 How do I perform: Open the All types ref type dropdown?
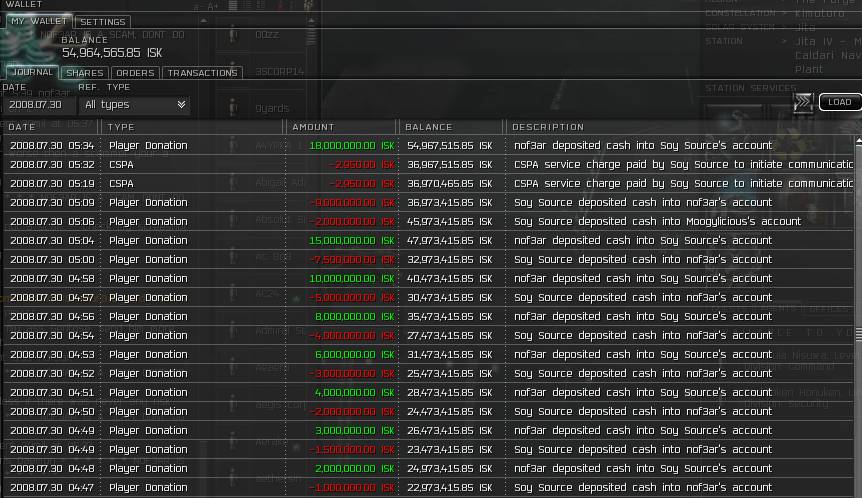coord(135,104)
